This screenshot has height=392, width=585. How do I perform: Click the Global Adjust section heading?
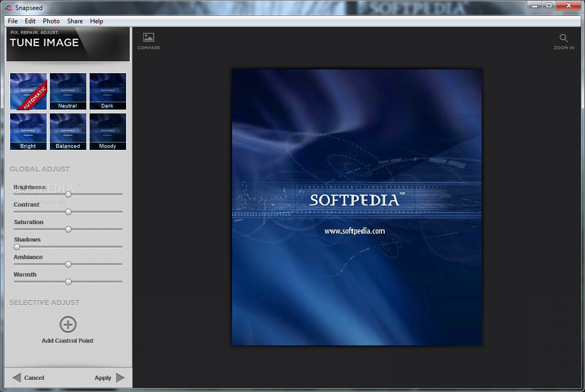tap(40, 170)
